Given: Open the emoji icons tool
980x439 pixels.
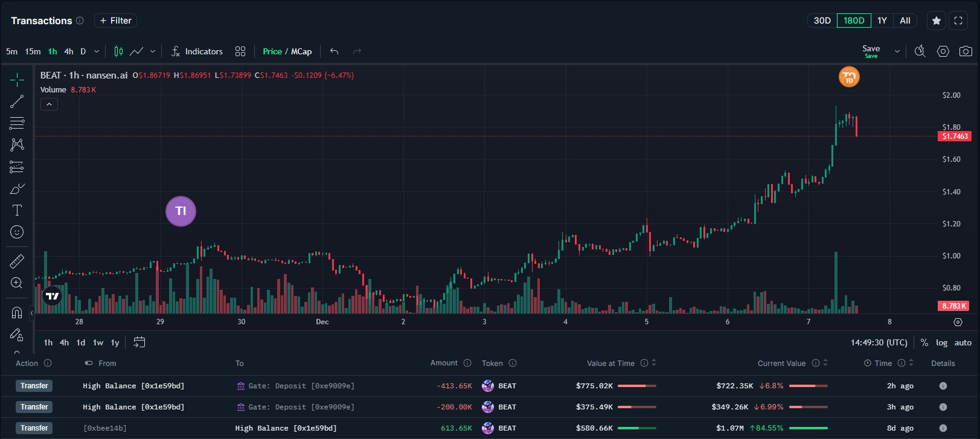Looking at the screenshot, I should pyautogui.click(x=17, y=232).
